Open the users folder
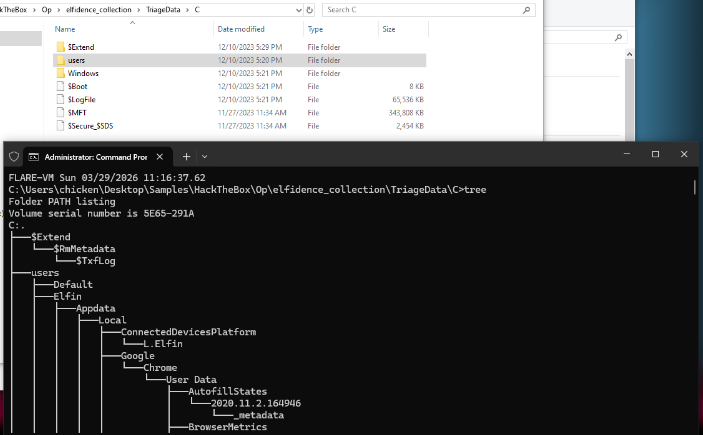 point(76,60)
